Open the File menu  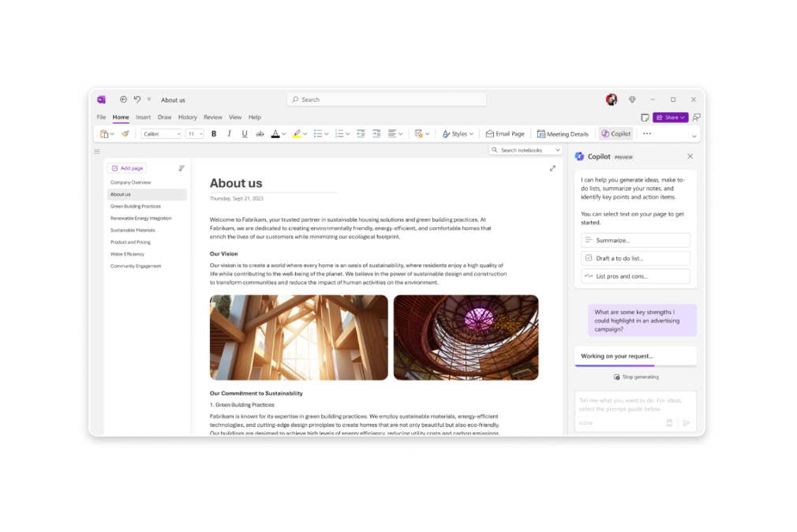point(101,117)
